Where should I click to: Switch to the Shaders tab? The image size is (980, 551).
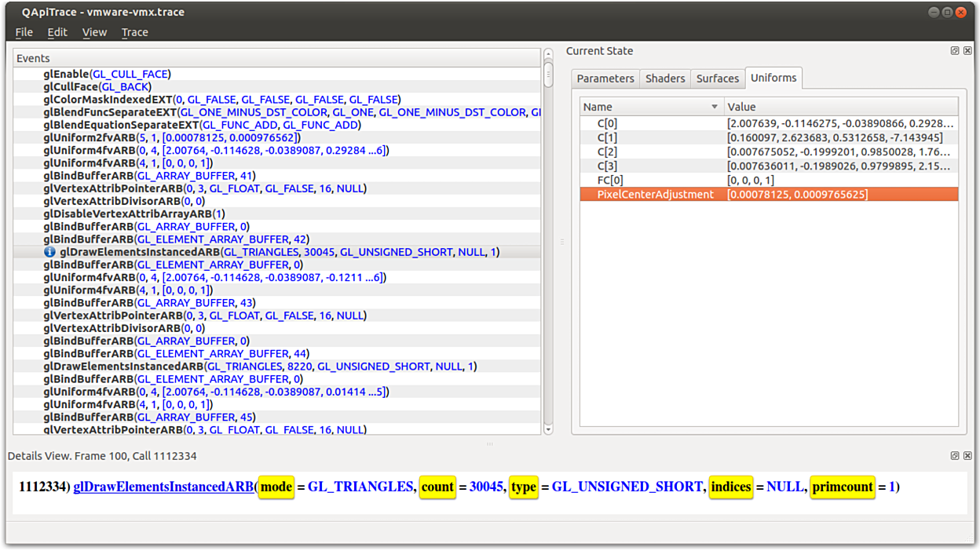(665, 78)
